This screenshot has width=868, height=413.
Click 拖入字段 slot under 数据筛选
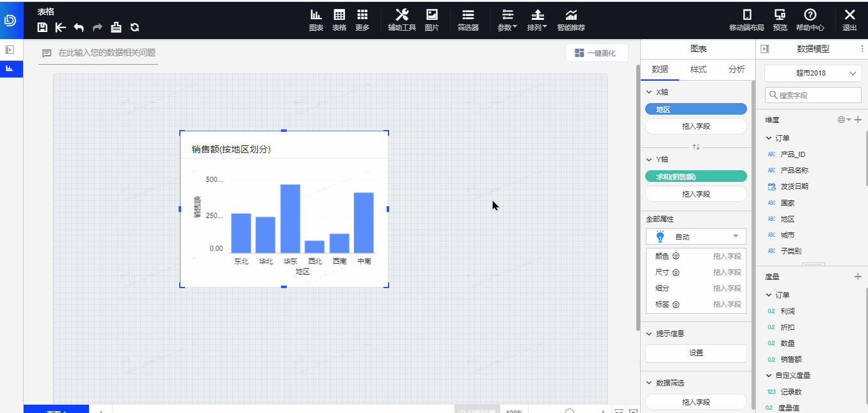pos(696,402)
